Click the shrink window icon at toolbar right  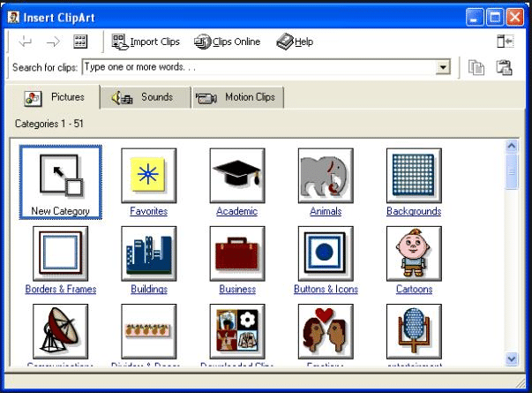pyautogui.click(x=505, y=42)
